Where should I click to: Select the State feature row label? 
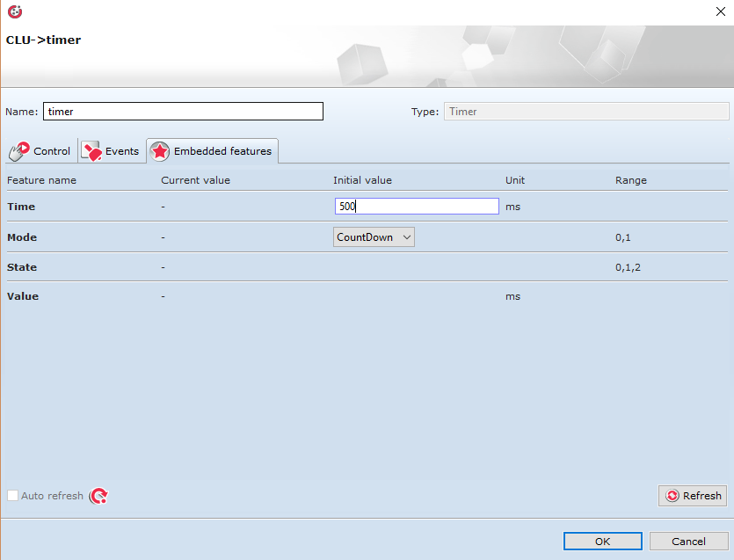point(22,267)
